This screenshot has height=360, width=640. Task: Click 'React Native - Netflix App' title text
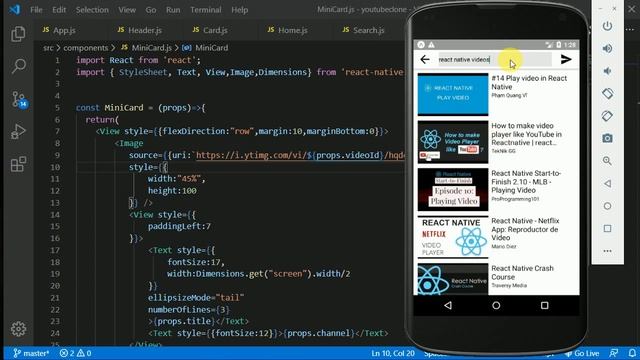click(525, 229)
